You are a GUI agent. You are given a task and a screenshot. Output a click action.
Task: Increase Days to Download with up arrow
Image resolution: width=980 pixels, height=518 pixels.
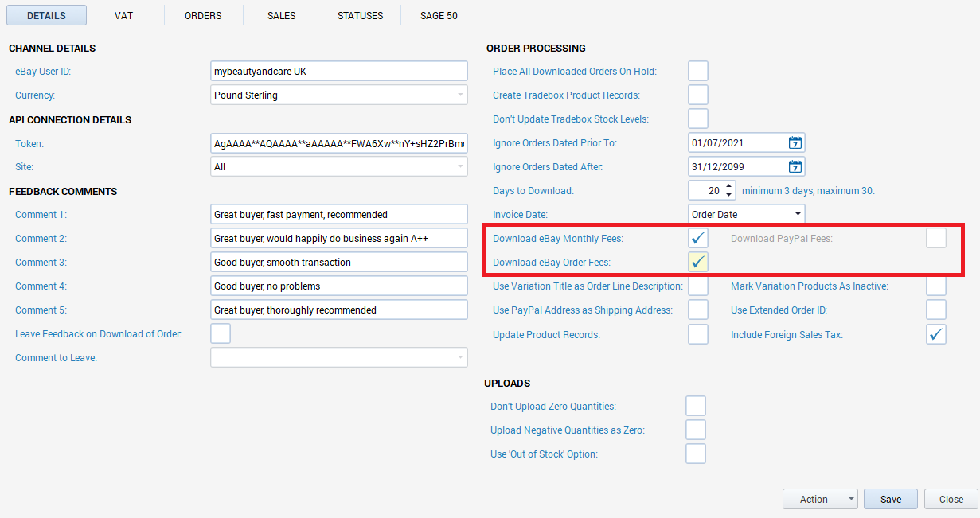point(729,186)
